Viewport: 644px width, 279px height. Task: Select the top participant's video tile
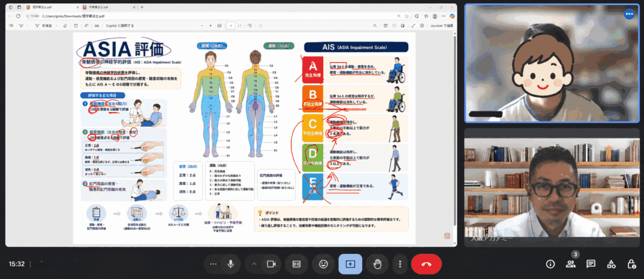(x=552, y=64)
